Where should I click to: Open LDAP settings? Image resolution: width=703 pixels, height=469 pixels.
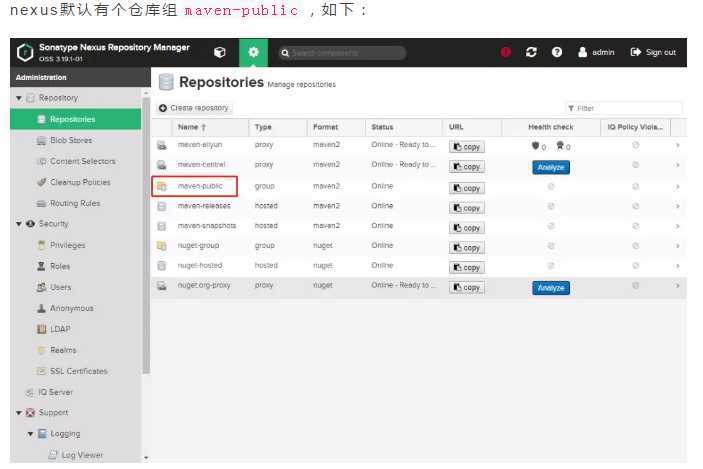(60, 329)
